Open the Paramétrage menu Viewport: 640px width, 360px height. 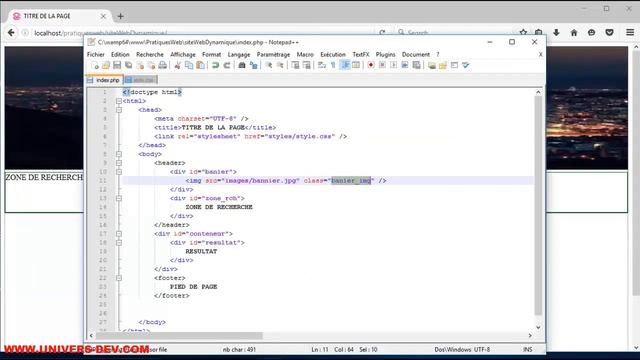[273, 54]
